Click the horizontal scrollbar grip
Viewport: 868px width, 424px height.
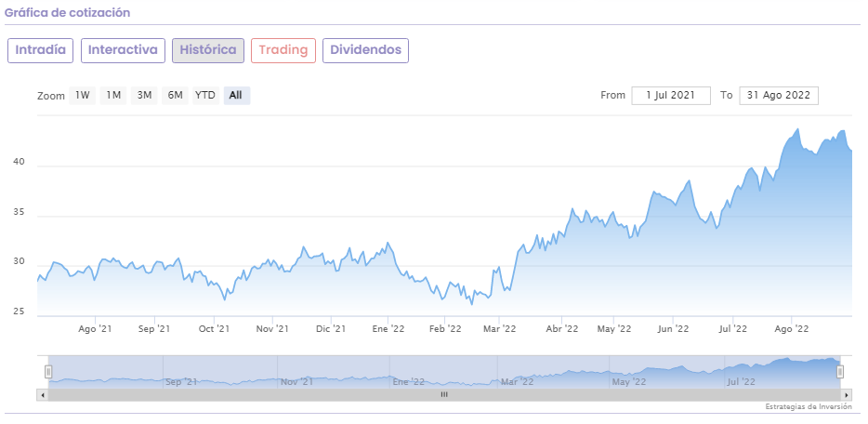pyautogui.click(x=444, y=394)
